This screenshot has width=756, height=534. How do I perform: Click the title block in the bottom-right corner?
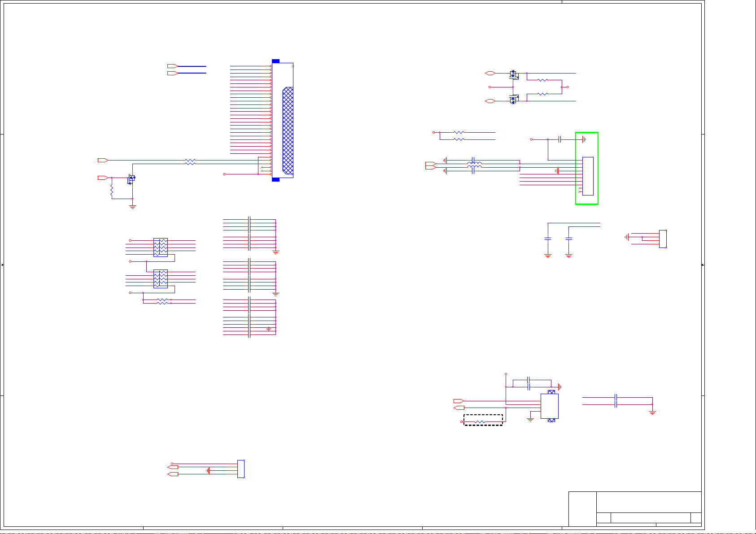point(635,509)
